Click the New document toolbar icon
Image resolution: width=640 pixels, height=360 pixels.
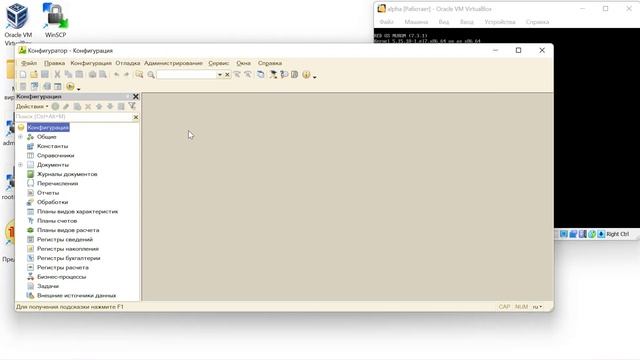(x=23, y=74)
